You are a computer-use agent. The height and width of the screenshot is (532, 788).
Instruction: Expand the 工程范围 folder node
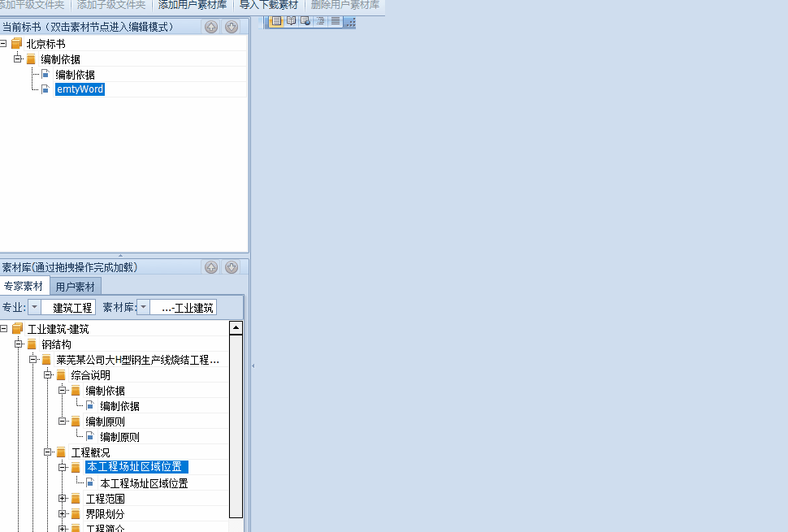coord(63,499)
